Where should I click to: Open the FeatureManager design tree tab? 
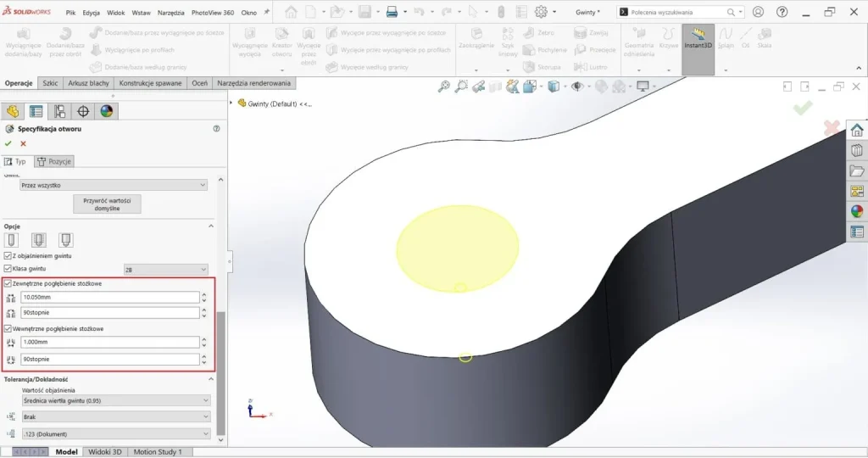click(13, 111)
